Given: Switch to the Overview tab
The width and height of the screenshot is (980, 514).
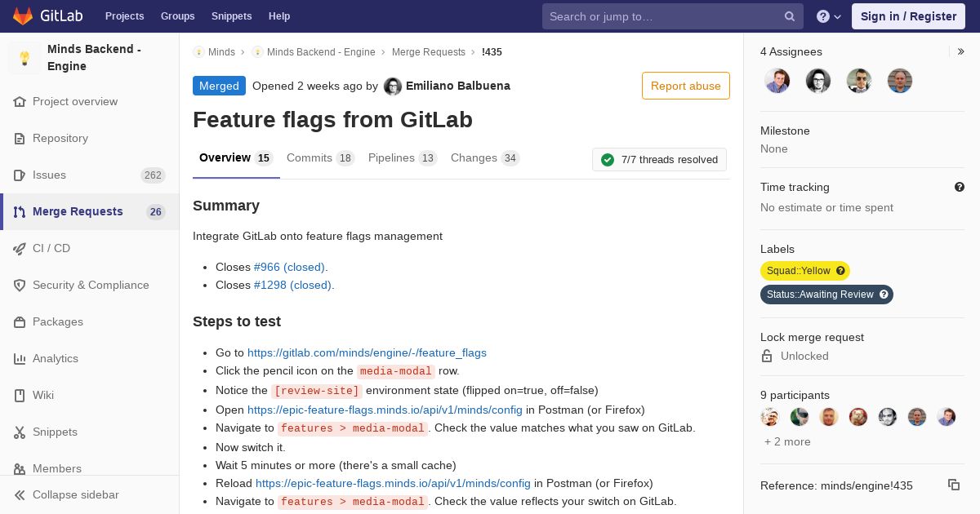Looking at the screenshot, I should tap(236, 158).
